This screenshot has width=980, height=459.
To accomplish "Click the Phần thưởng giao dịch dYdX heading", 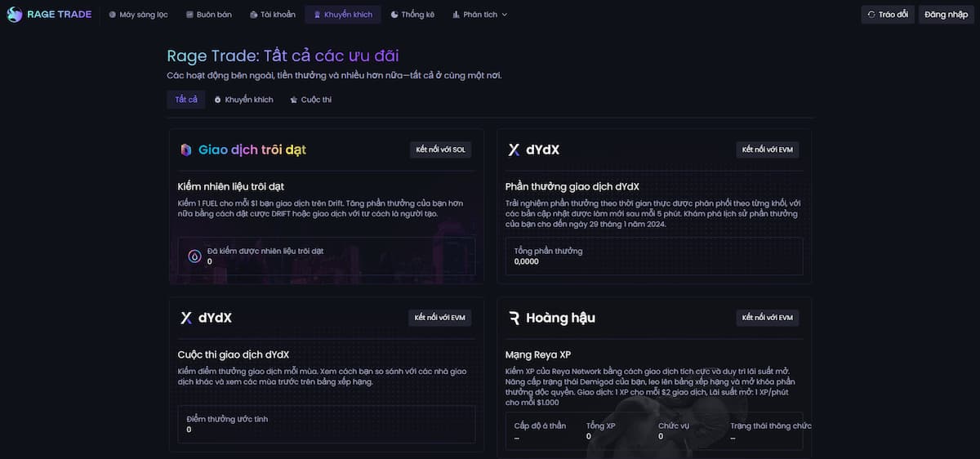I will pos(572,186).
